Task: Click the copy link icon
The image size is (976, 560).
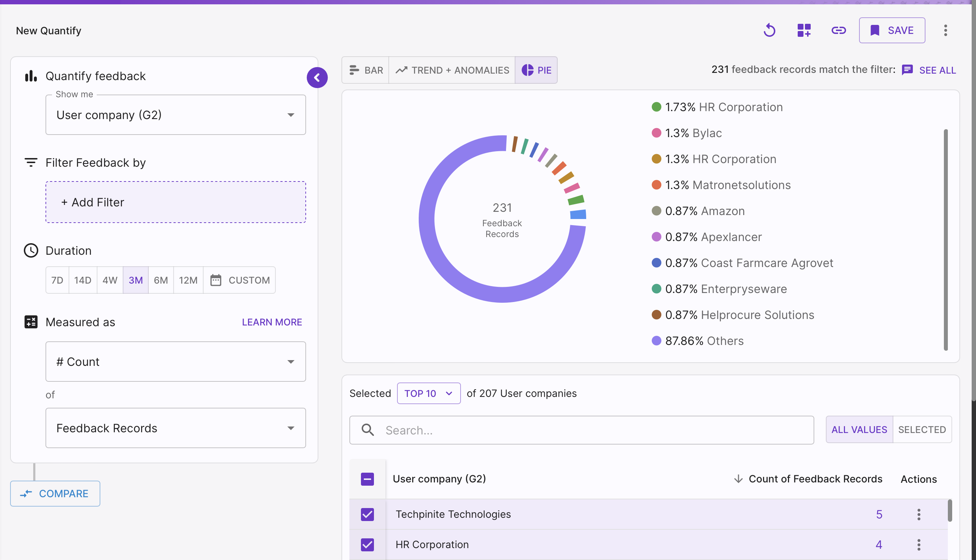Action: (838, 30)
